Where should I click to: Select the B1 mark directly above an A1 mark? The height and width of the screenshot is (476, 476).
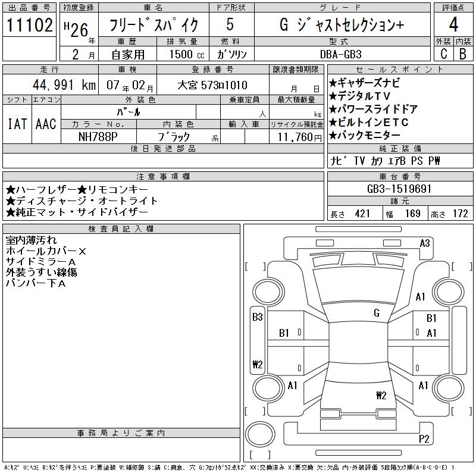point(431,318)
